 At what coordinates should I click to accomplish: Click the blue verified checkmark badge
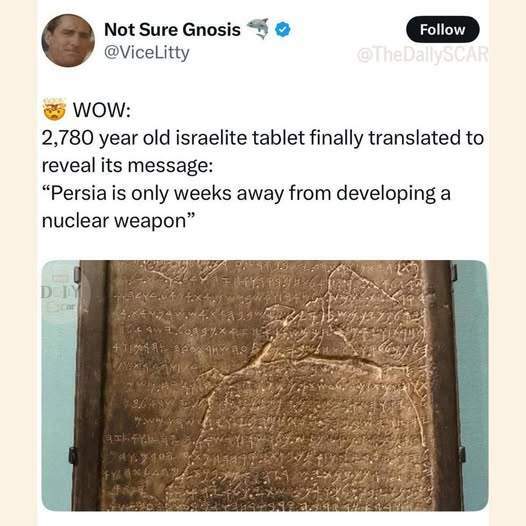[283, 30]
